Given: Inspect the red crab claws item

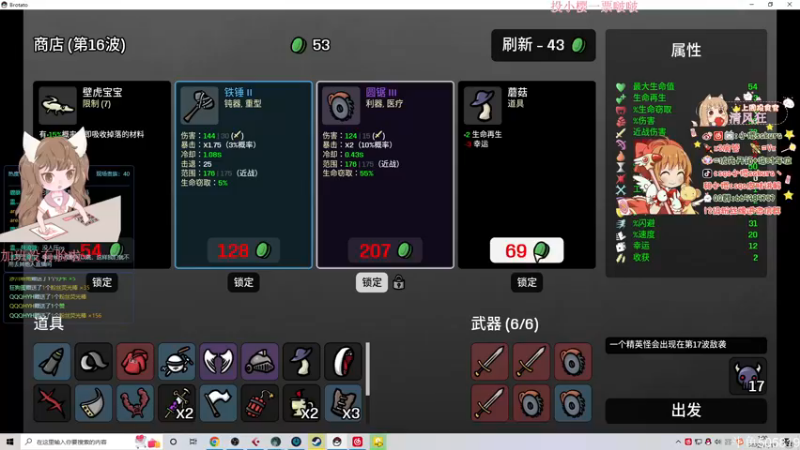Looking at the screenshot, I should tap(135, 403).
